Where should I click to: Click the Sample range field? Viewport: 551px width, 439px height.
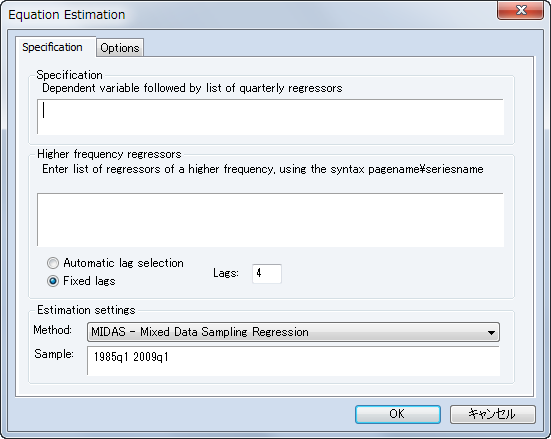point(293,361)
